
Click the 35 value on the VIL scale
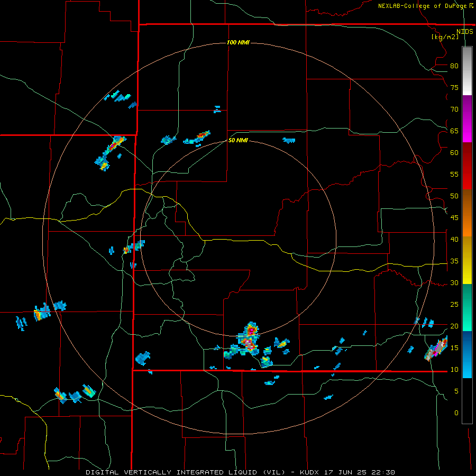click(454, 261)
